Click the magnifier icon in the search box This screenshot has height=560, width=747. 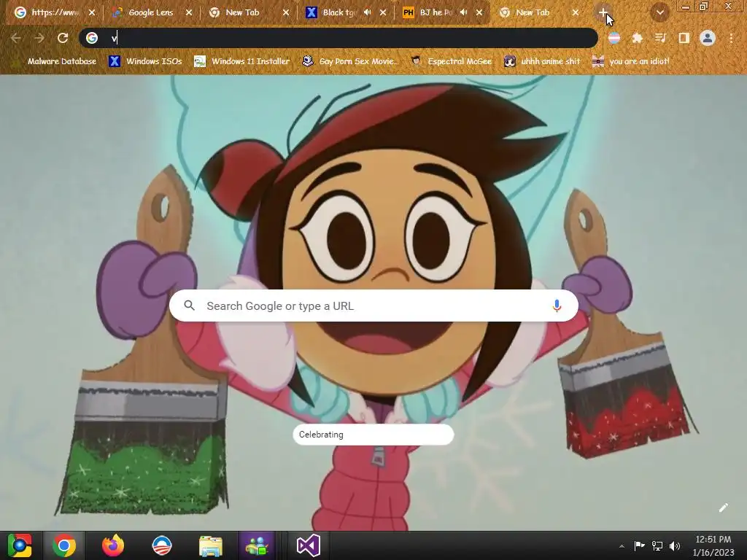pos(189,306)
